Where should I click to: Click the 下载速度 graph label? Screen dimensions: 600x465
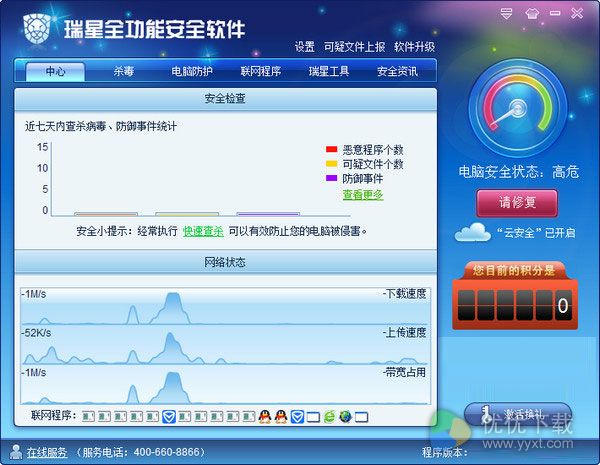406,294
